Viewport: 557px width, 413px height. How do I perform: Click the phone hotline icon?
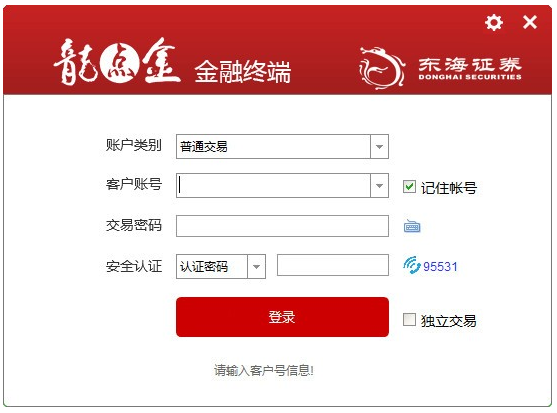pyautogui.click(x=412, y=265)
